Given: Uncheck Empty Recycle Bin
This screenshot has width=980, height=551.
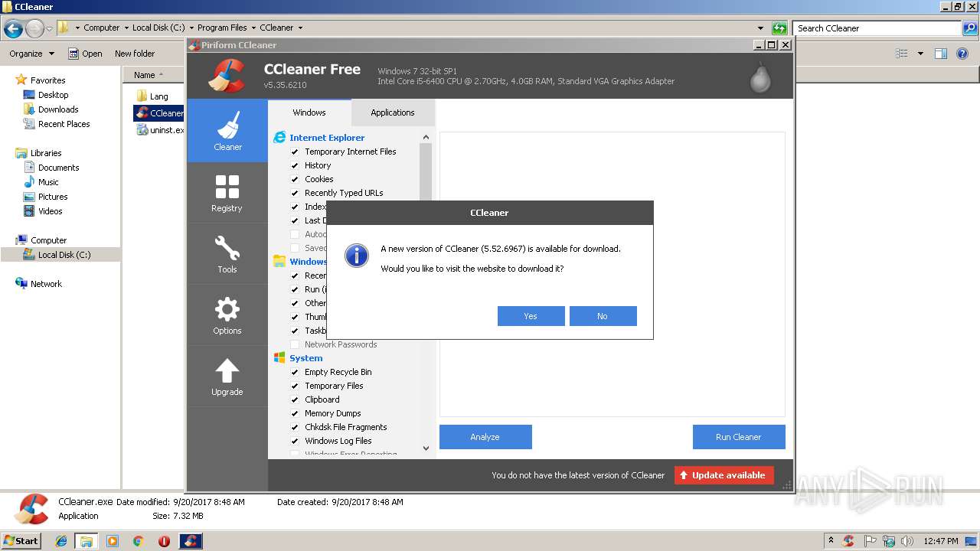Looking at the screenshot, I should [295, 372].
